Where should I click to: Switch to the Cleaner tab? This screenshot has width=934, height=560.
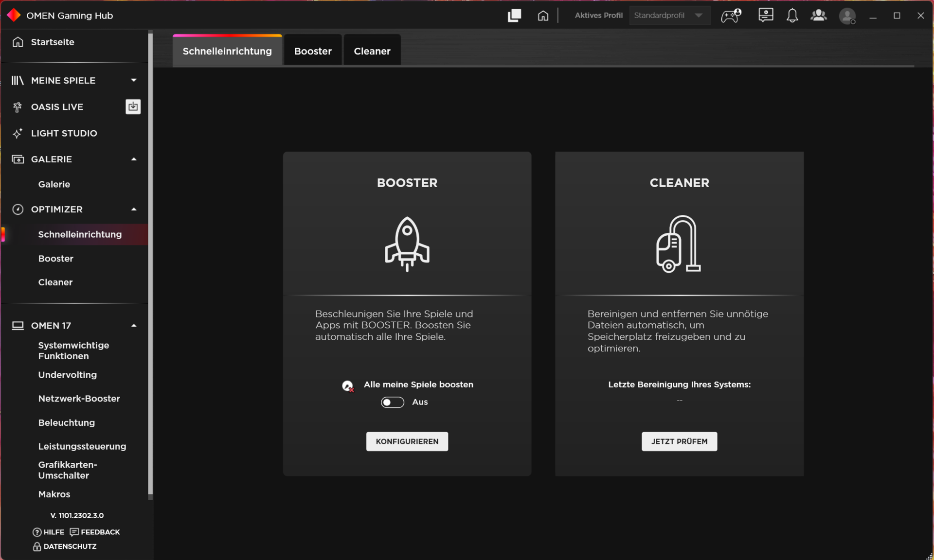click(372, 51)
